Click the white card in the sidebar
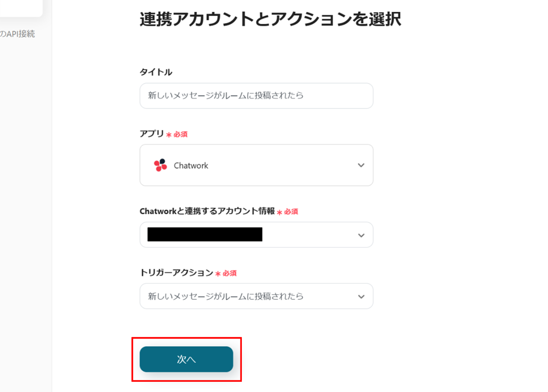 (21, 8)
